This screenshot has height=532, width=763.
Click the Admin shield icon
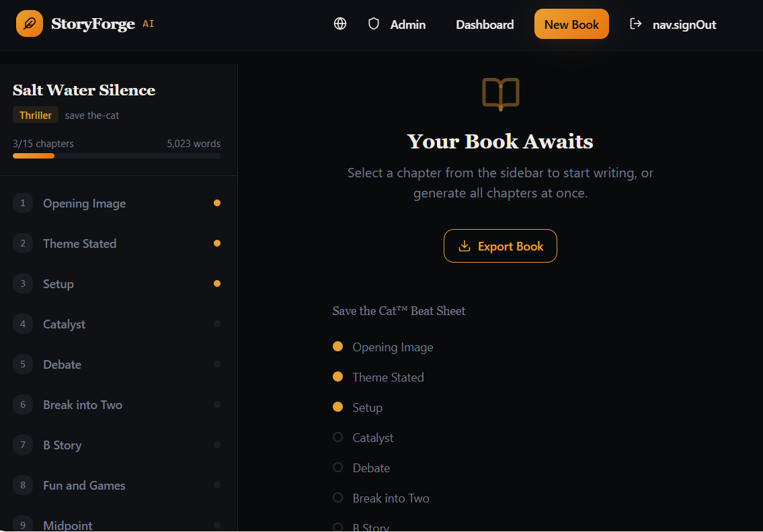coord(374,24)
